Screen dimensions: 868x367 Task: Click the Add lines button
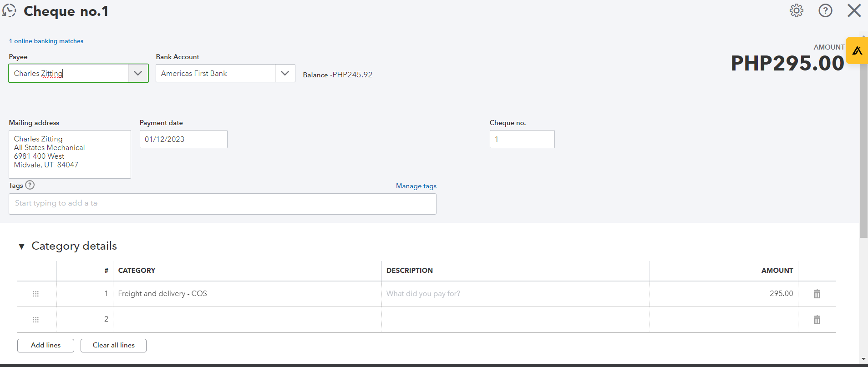46,345
